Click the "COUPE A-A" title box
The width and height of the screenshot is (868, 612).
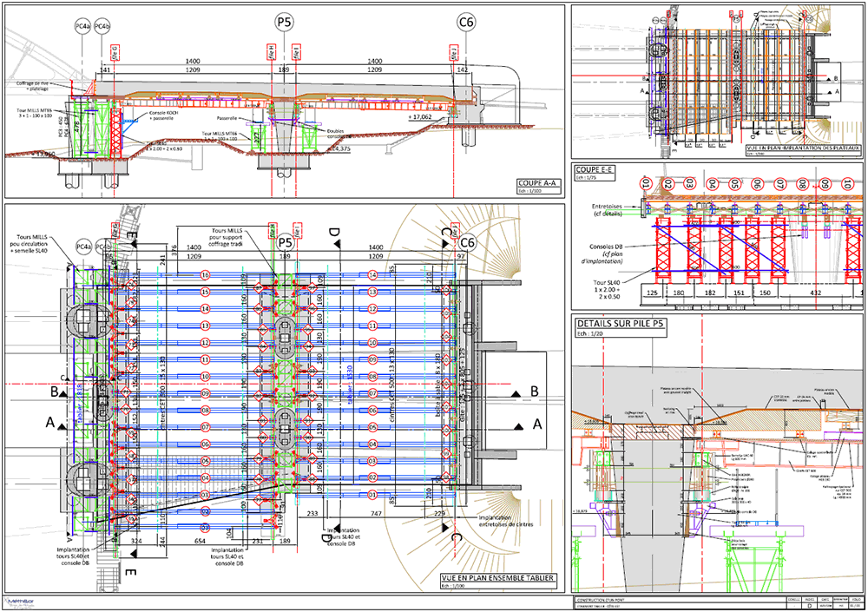(x=539, y=186)
